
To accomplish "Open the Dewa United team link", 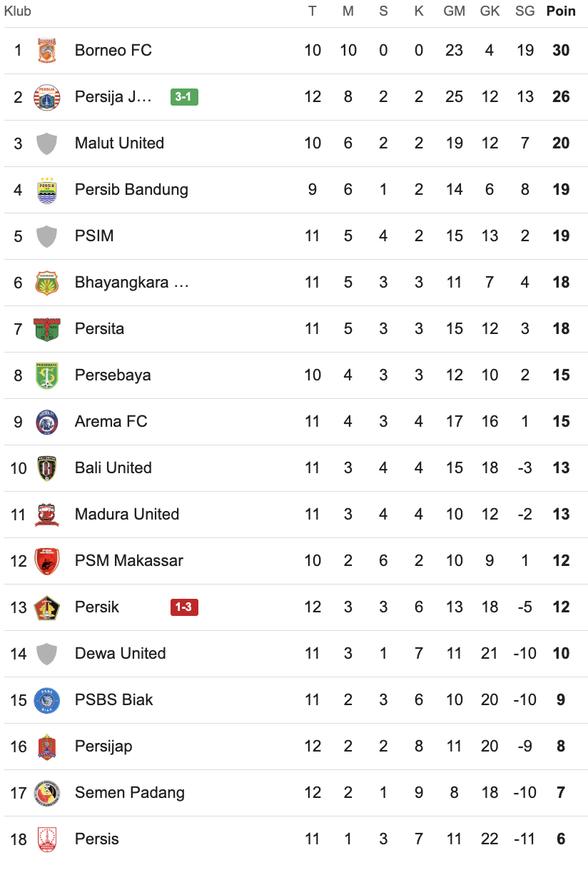I will (120, 654).
